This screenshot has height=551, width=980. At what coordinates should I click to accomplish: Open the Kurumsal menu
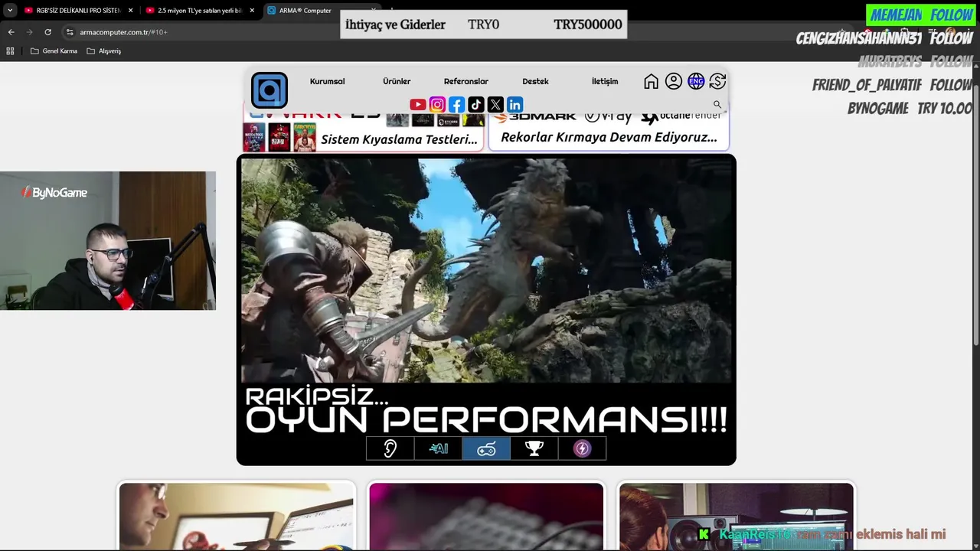click(x=327, y=81)
